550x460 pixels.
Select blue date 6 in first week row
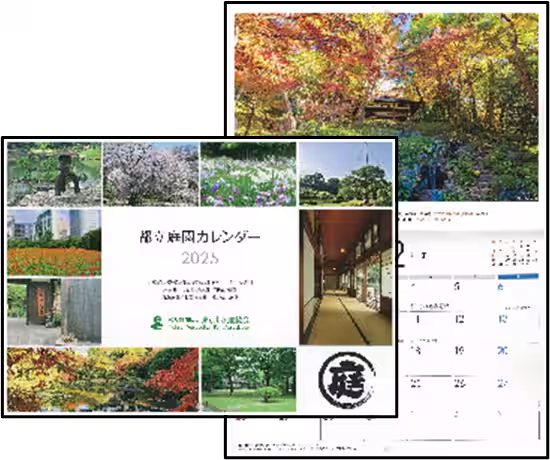point(500,287)
